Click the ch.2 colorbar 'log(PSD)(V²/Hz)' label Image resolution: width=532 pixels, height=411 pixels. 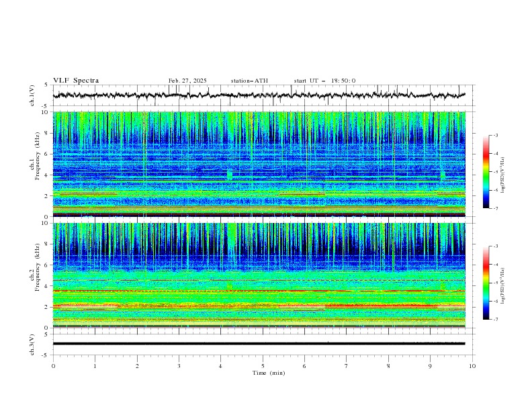503,285
